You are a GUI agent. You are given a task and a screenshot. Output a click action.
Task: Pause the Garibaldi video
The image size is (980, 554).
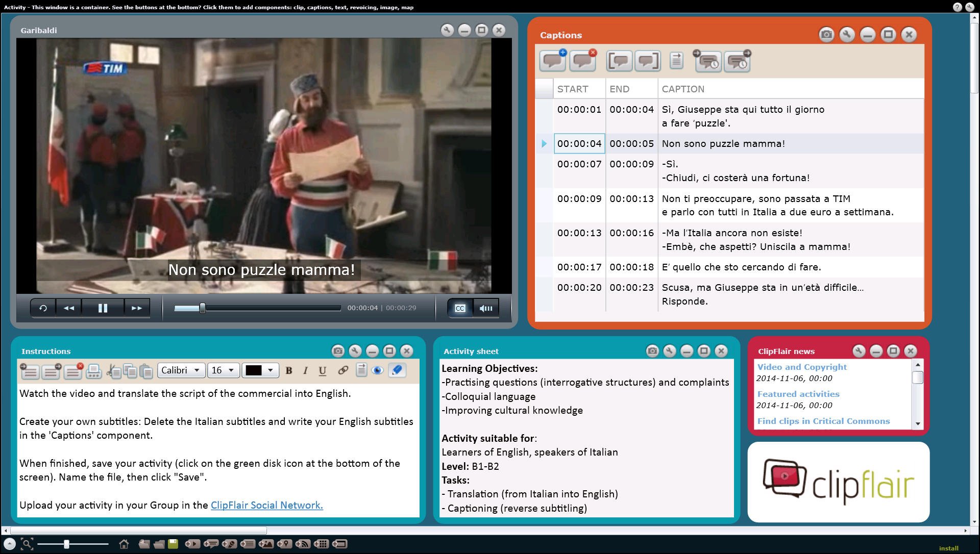click(103, 308)
